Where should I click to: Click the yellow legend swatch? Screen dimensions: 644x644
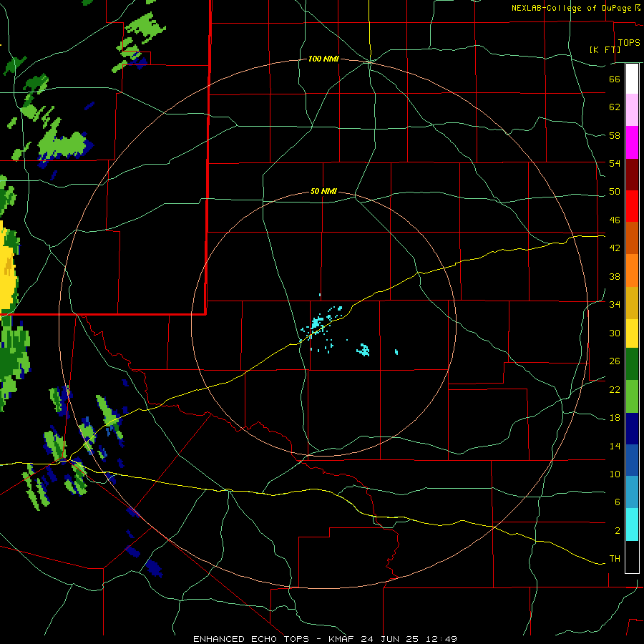(632, 333)
